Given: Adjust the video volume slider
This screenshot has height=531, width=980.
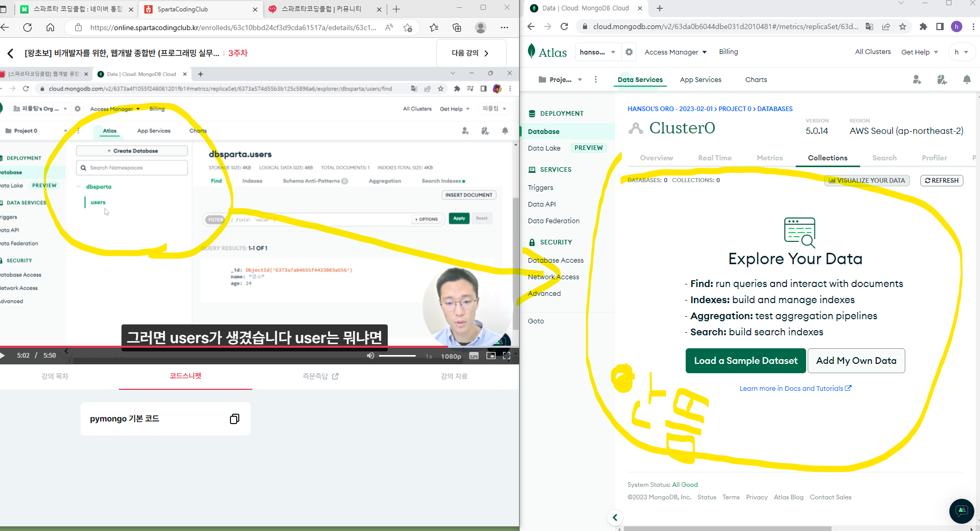Looking at the screenshot, I should [x=398, y=356].
